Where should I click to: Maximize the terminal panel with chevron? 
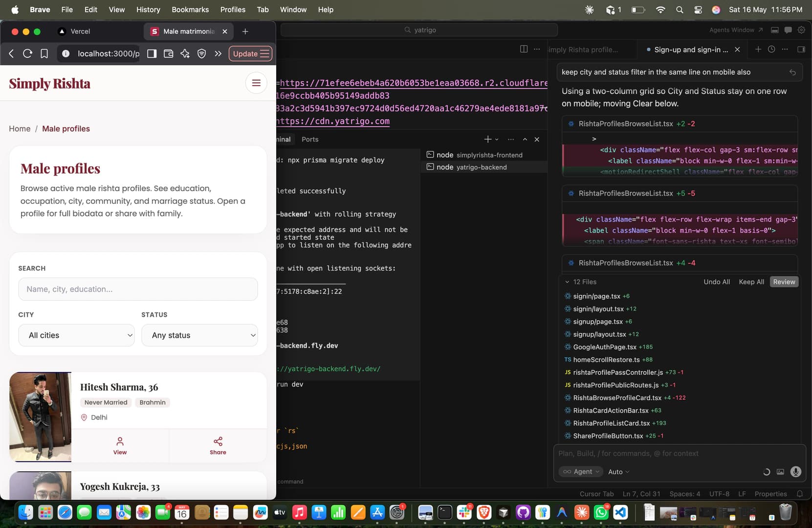click(525, 139)
